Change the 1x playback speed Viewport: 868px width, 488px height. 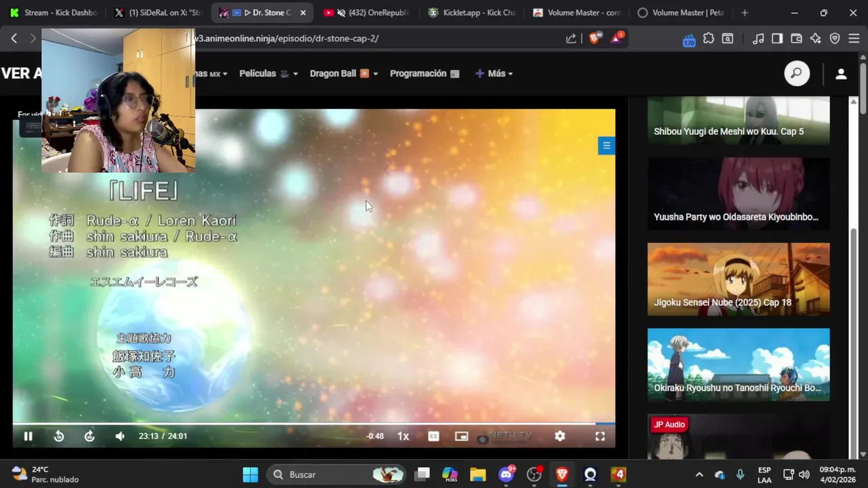click(403, 436)
